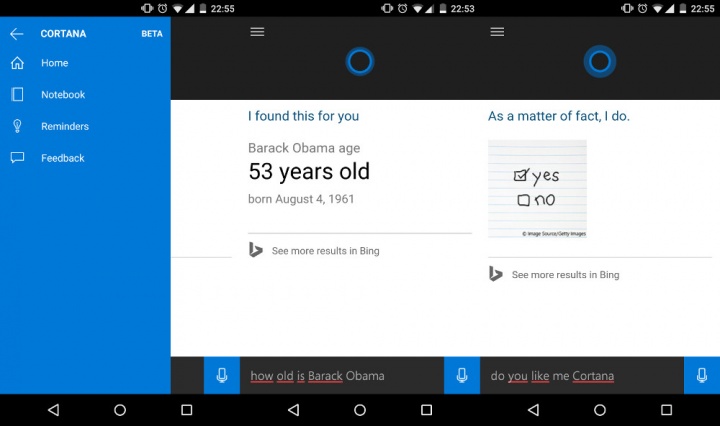Tap Android back button below Barack Obama screen
Image resolution: width=720 pixels, height=426 pixels.
[294, 410]
